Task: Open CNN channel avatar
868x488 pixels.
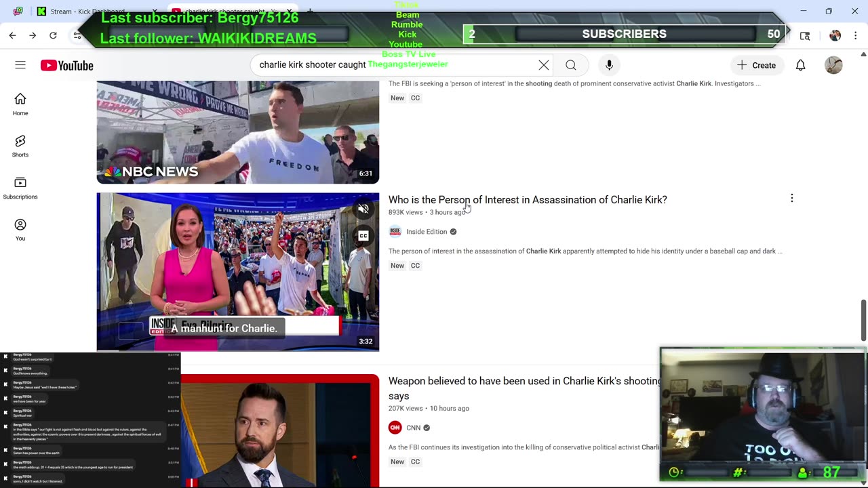Action: coord(395,428)
